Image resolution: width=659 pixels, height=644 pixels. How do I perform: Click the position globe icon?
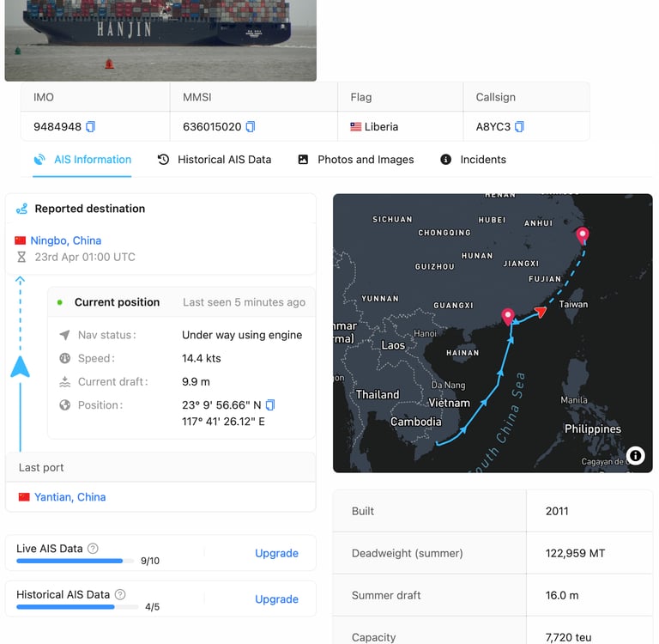[x=64, y=405]
